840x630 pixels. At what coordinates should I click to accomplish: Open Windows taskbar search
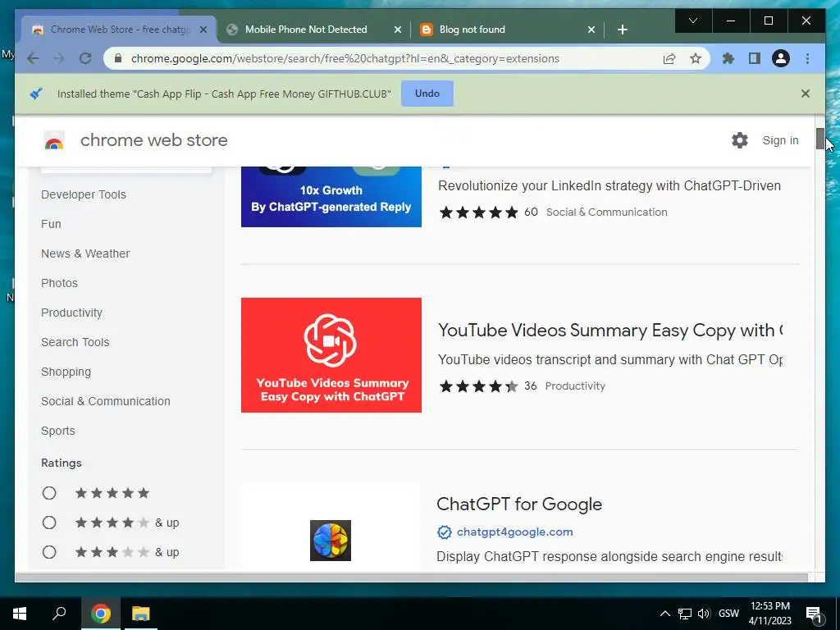pos(59,614)
